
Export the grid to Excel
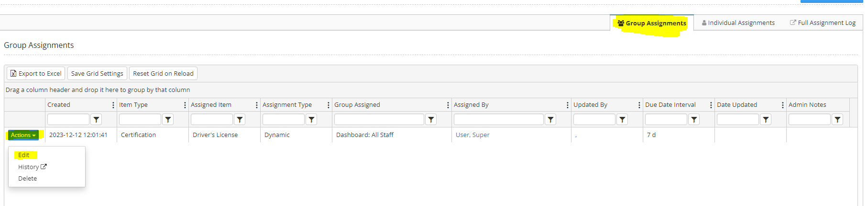(x=36, y=73)
